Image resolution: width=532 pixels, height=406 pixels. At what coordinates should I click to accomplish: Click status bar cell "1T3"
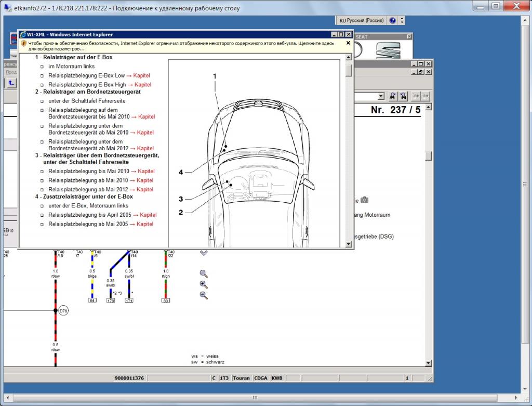click(224, 378)
